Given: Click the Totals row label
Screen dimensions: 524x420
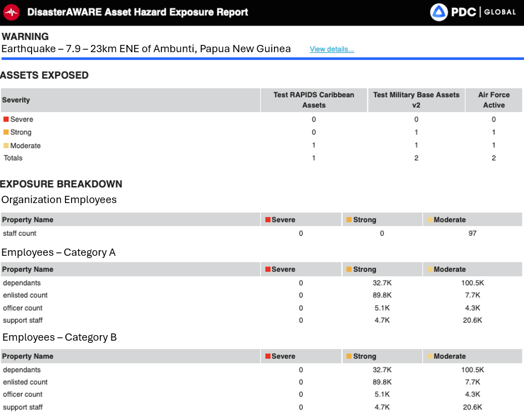Looking at the screenshot, I should coord(13,158).
